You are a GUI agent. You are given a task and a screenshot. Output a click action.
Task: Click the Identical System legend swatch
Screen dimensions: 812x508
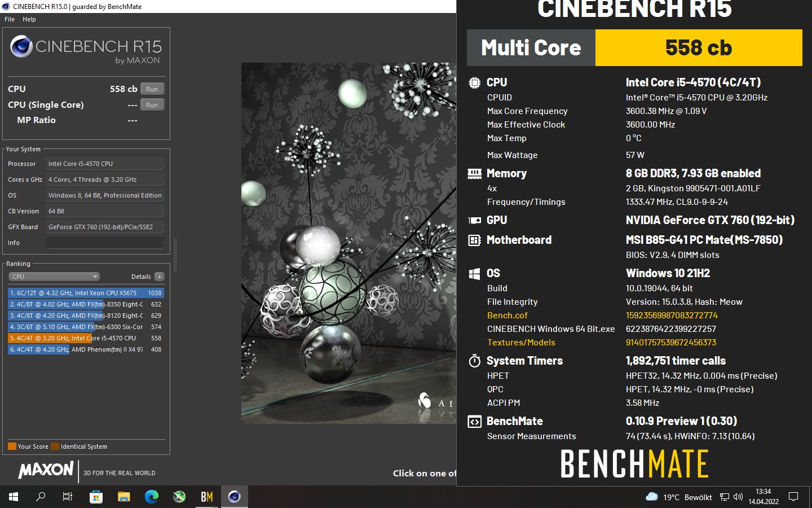55,446
